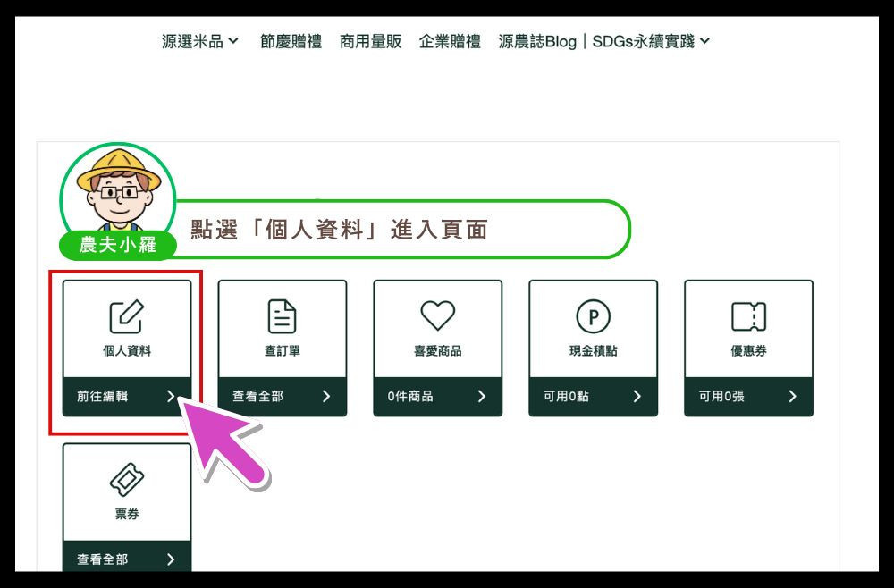Visit the 源農誌Blog link

point(537,41)
